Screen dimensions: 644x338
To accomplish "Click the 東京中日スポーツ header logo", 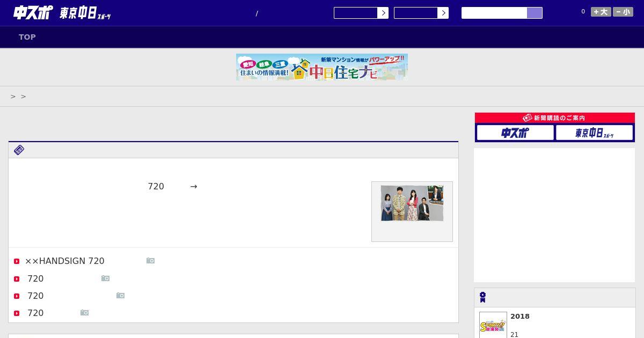I will click(85, 13).
